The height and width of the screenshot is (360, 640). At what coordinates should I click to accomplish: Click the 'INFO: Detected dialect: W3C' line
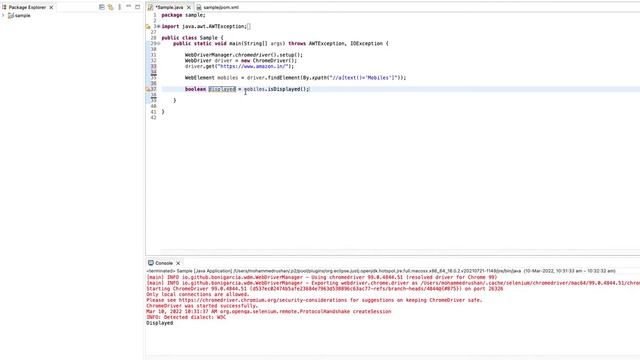tap(186, 317)
